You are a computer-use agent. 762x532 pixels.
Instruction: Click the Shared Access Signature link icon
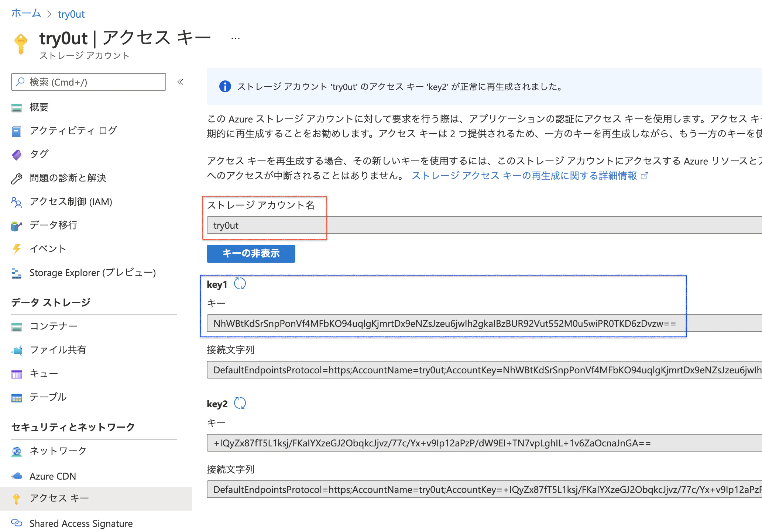[x=17, y=523]
